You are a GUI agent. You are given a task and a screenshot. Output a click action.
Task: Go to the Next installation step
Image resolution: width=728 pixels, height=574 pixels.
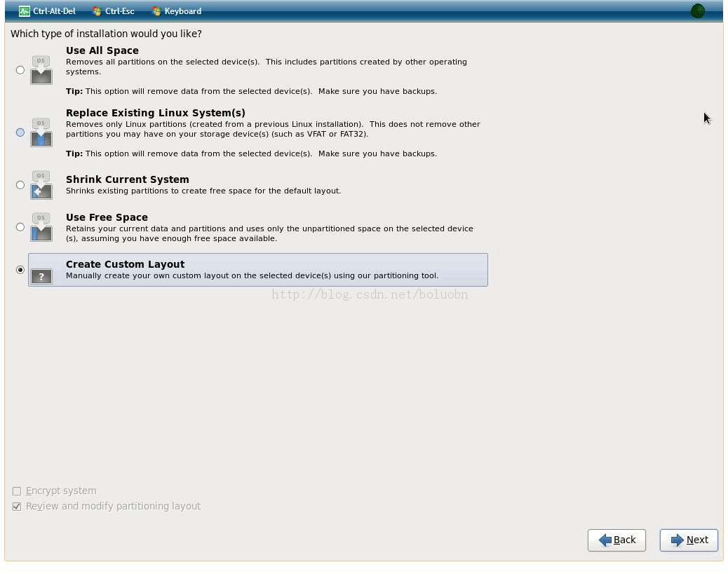click(689, 540)
